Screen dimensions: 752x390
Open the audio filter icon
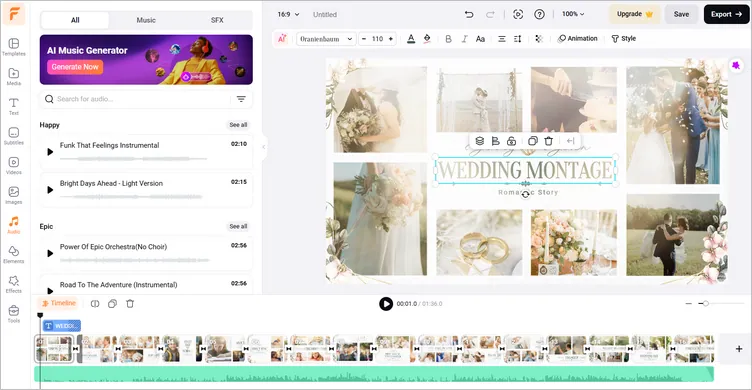tap(241, 99)
